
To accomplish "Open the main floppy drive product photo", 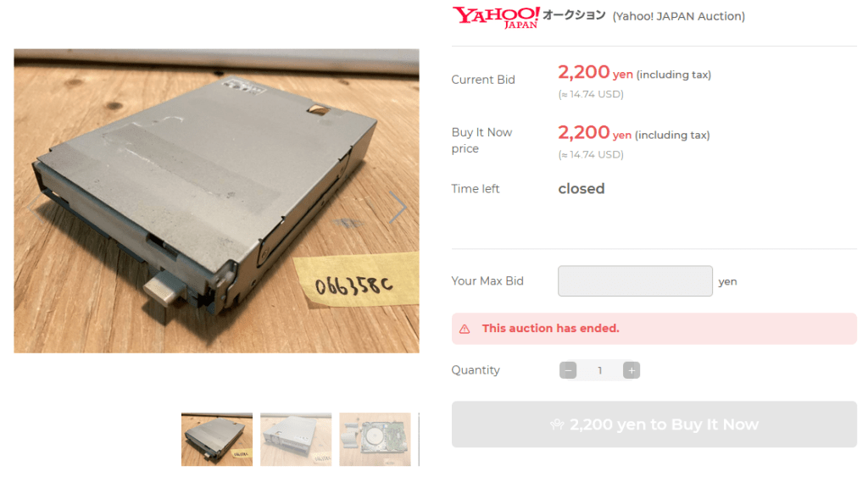I will (x=216, y=201).
